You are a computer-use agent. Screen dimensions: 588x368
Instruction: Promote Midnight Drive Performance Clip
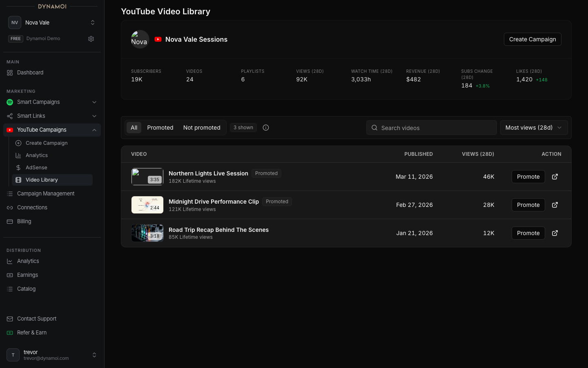pos(528,205)
